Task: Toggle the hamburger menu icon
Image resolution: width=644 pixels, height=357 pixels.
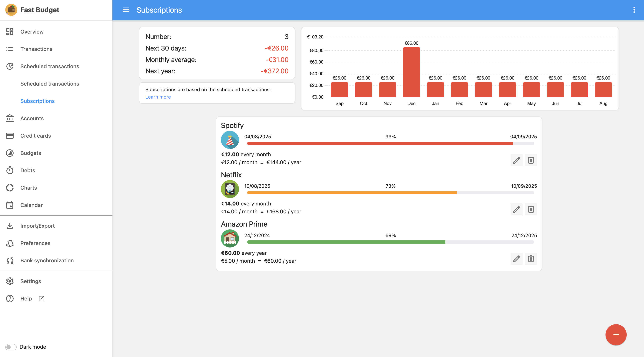Action: pos(126,10)
